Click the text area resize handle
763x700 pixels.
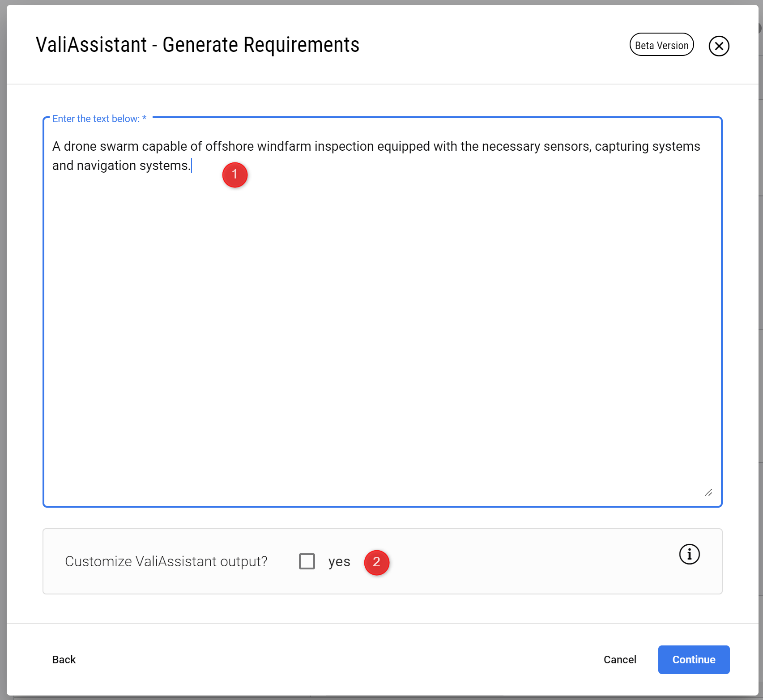click(x=708, y=492)
